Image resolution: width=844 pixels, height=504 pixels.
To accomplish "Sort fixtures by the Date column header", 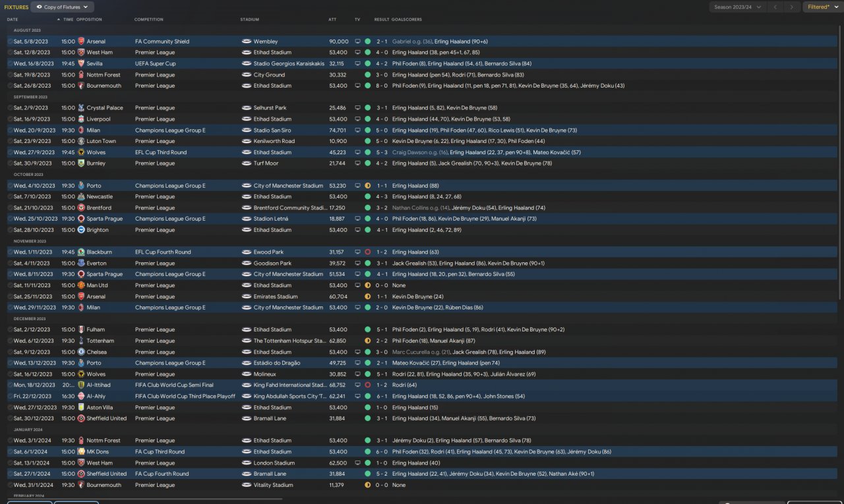I will 13,20.
